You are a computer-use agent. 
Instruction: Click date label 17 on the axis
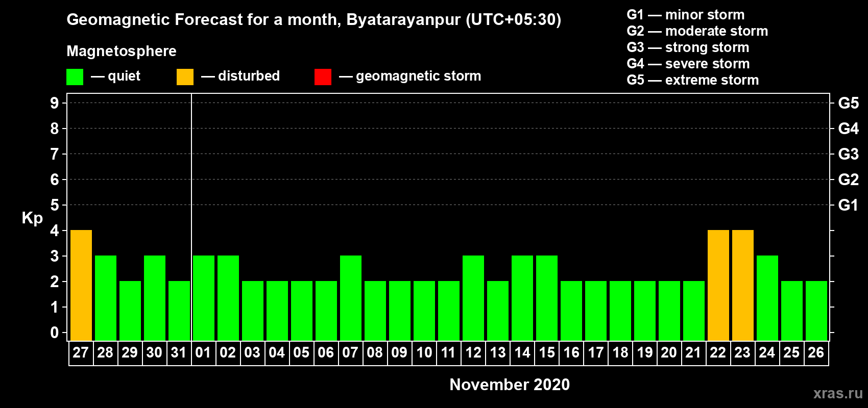(595, 353)
